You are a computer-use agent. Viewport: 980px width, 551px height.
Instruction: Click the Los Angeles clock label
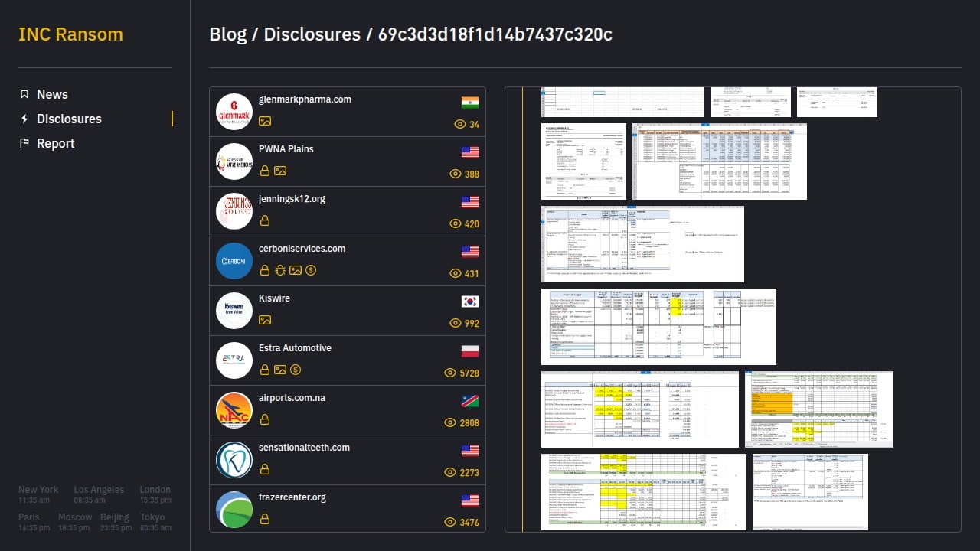click(x=99, y=490)
